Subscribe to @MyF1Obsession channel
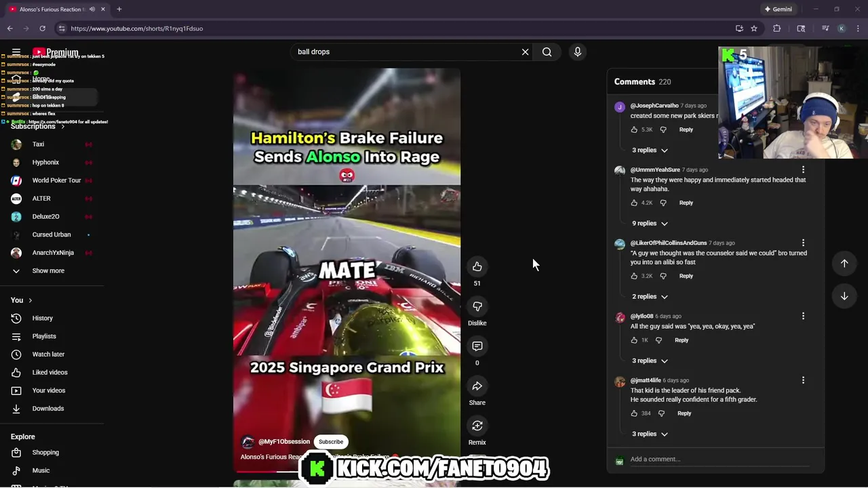This screenshot has width=868, height=488. coord(331,442)
